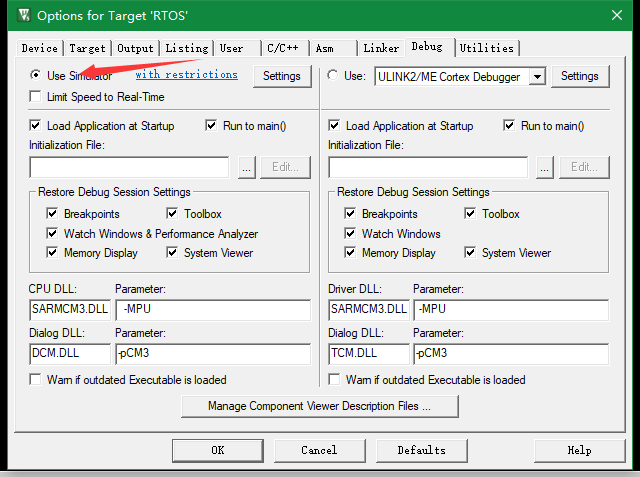Open the 'with restrictions' link

pyautogui.click(x=187, y=75)
